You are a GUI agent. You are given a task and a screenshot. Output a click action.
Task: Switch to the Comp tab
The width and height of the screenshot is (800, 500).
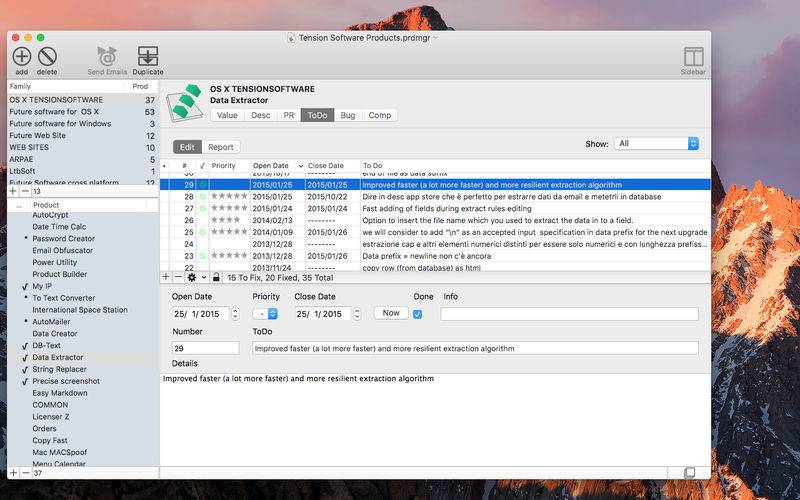click(x=380, y=115)
